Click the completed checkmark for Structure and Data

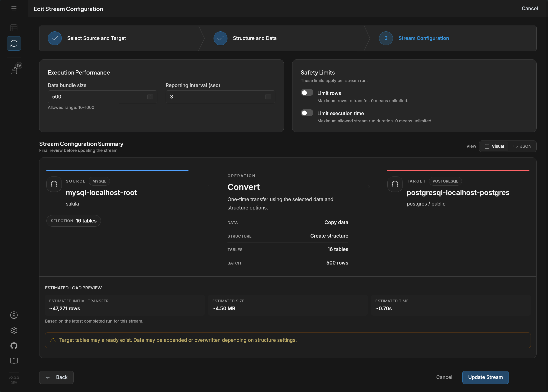point(220,38)
